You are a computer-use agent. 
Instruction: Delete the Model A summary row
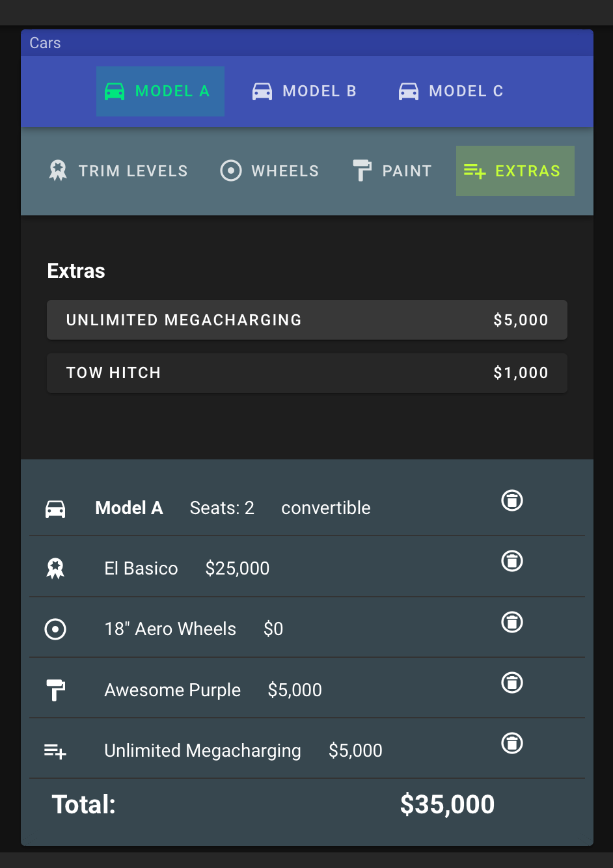[512, 500]
